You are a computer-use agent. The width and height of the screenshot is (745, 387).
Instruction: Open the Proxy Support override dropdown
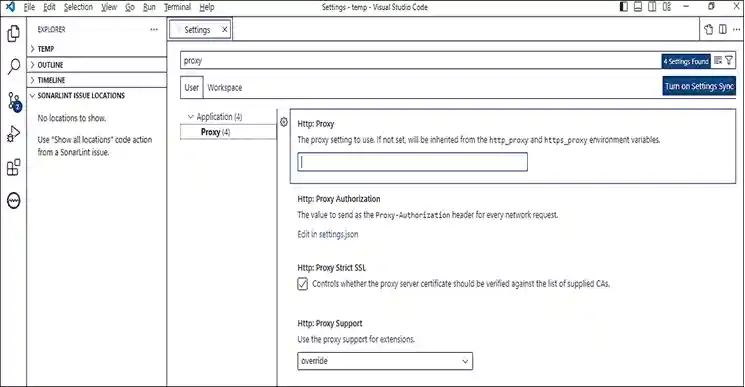[385, 361]
